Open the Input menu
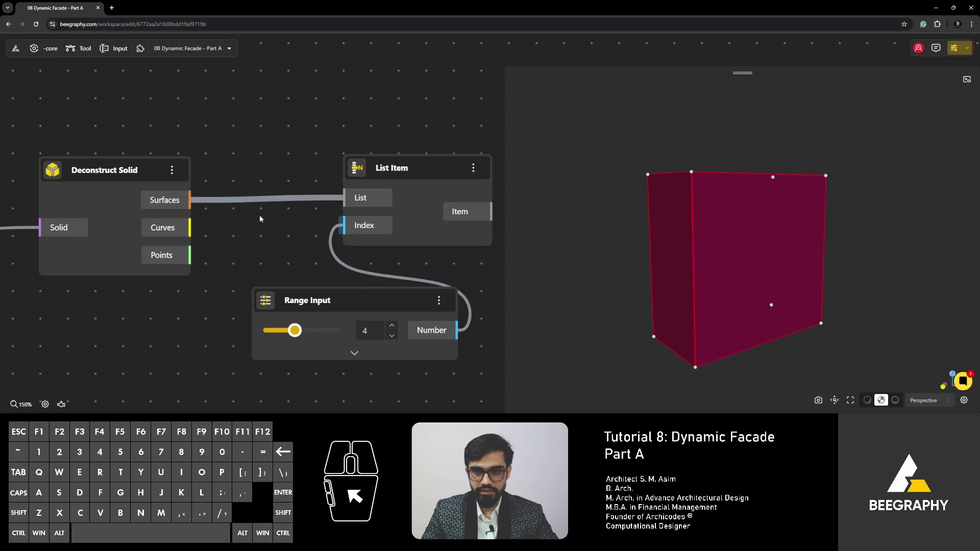 (114, 48)
